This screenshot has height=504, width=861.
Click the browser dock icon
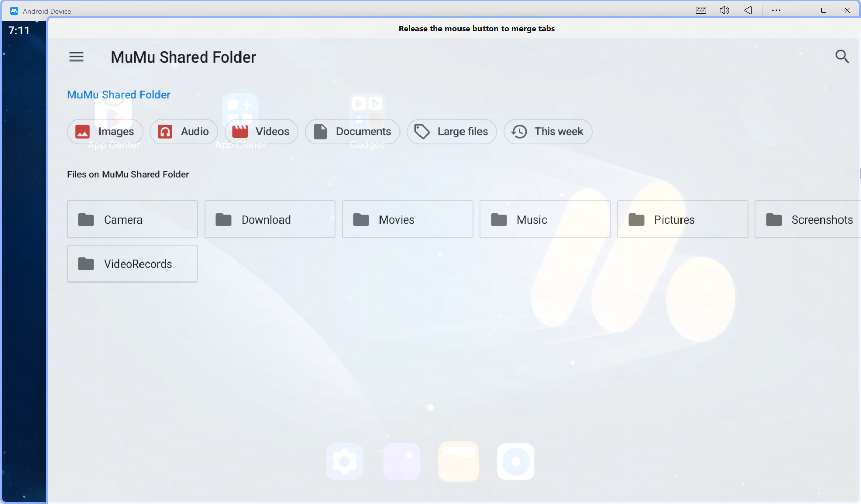[516, 462]
